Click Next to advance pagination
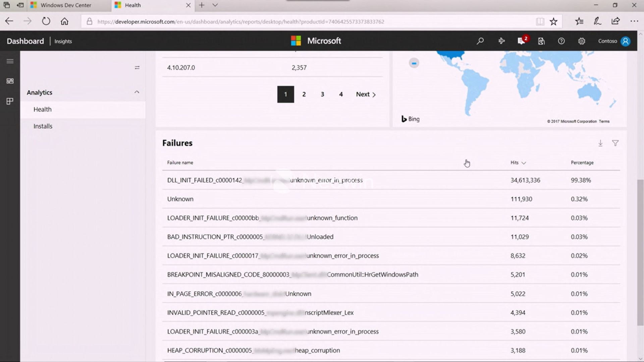This screenshot has width=644, height=362. click(x=366, y=94)
